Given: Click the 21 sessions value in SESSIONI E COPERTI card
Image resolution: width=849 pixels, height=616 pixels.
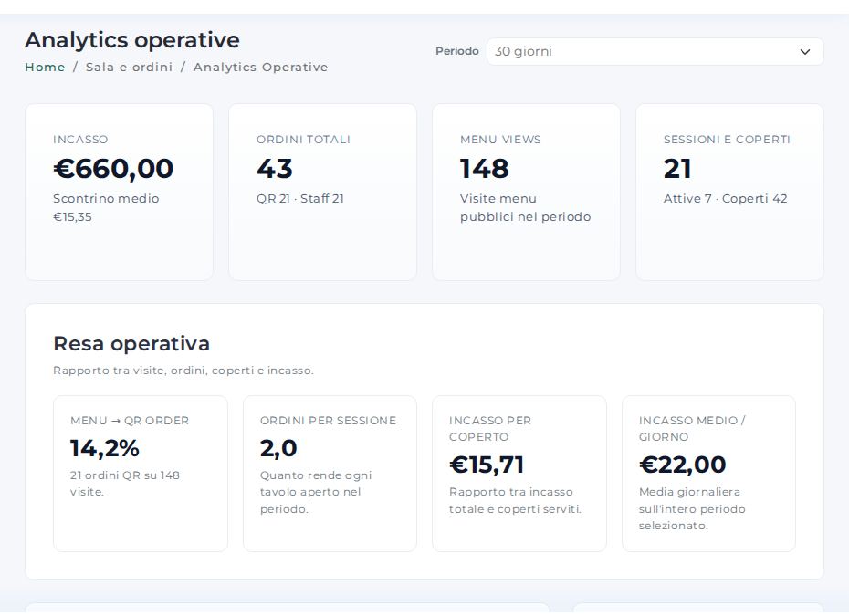Looking at the screenshot, I should click(x=677, y=168).
